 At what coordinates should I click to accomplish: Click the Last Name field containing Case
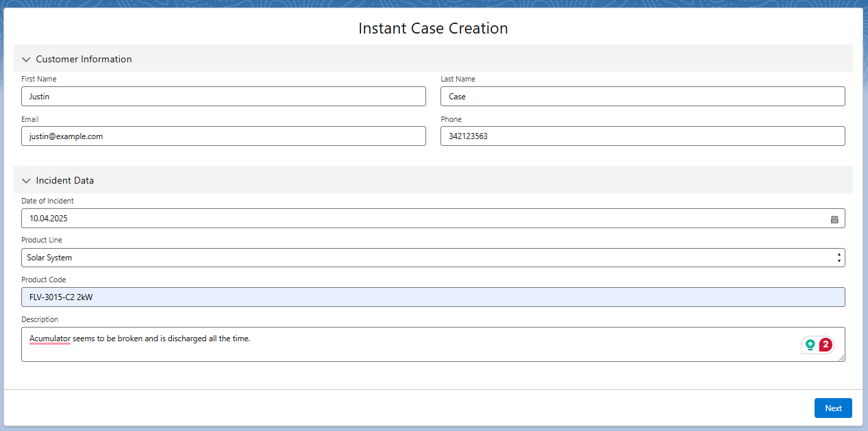642,96
